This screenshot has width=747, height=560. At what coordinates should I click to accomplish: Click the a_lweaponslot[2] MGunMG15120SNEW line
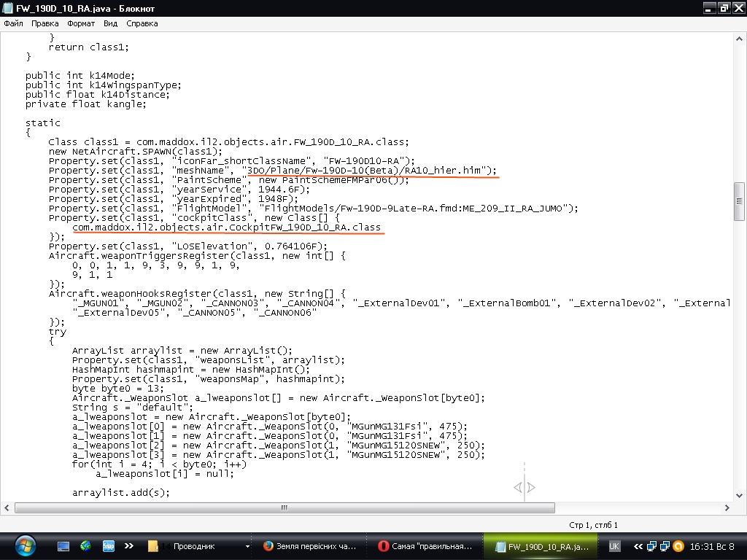point(279,446)
